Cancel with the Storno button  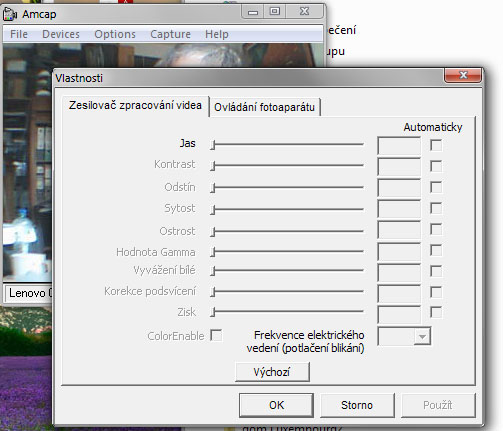(357, 405)
